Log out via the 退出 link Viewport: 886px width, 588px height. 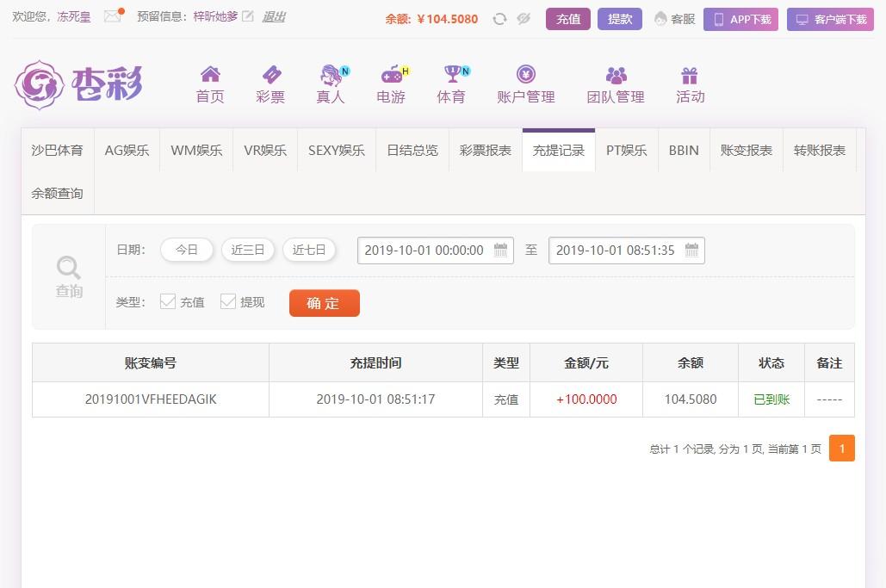273,16
